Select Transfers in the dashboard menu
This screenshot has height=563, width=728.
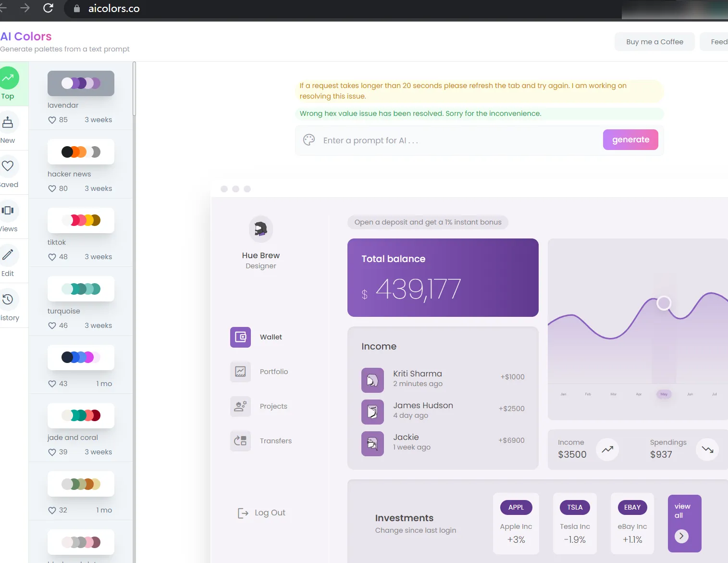(275, 441)
